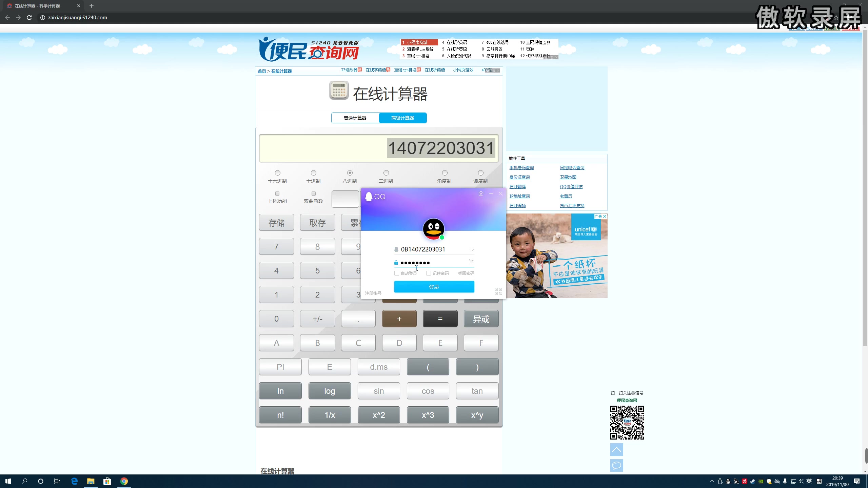Expand the QQ account number dropdown

[x=472, y=250]
